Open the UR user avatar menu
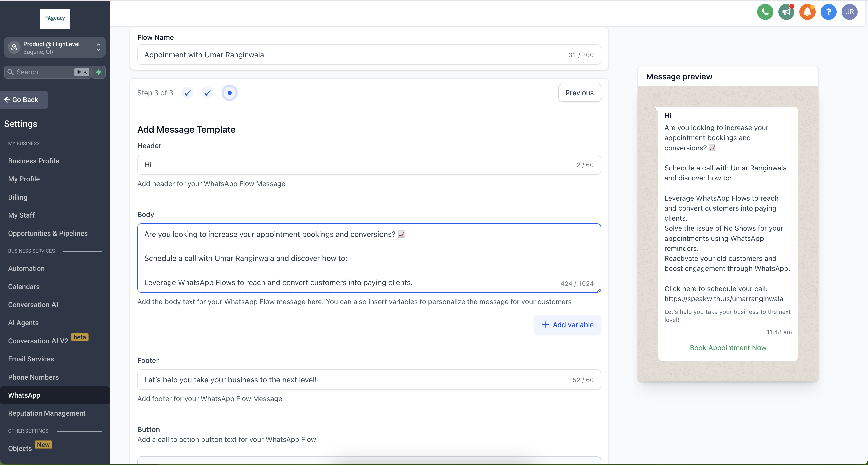Image resolution: width=868 pixels, height=465 pixels. click(x=849, y=12)
